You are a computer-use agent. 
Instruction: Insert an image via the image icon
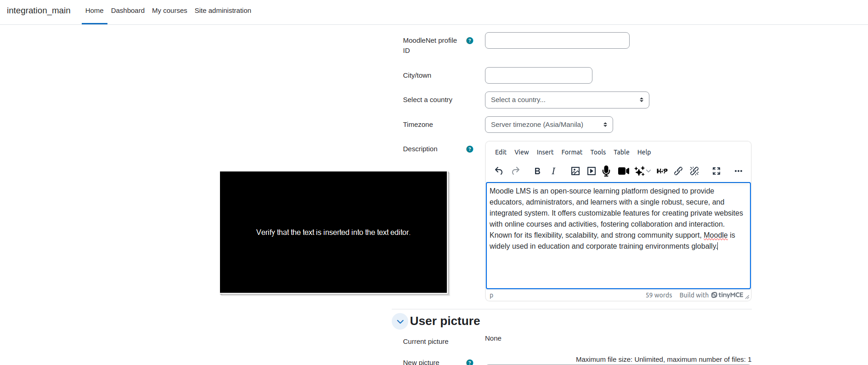tap(575, 171)
